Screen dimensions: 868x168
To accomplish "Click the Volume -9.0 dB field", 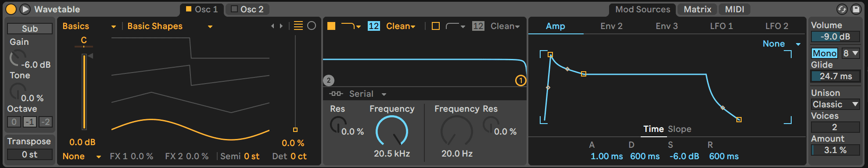I will (x=835, y=37).
